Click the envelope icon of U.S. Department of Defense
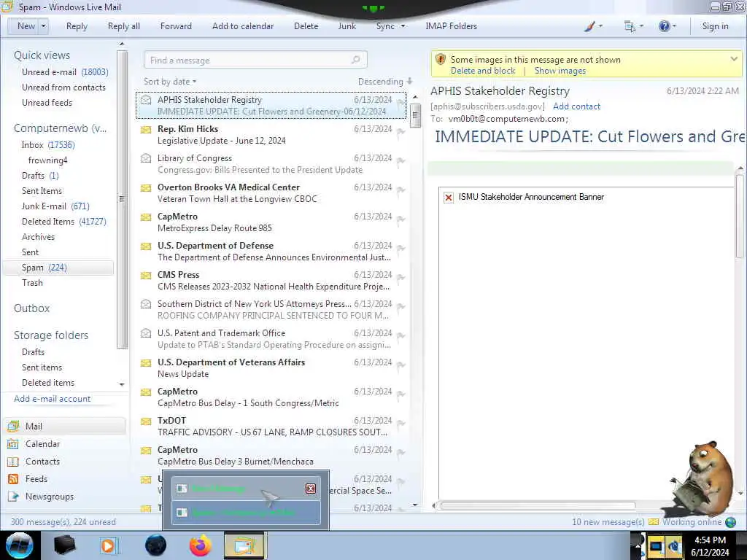This screenshot has width=747, height=560. coord(146,246)
